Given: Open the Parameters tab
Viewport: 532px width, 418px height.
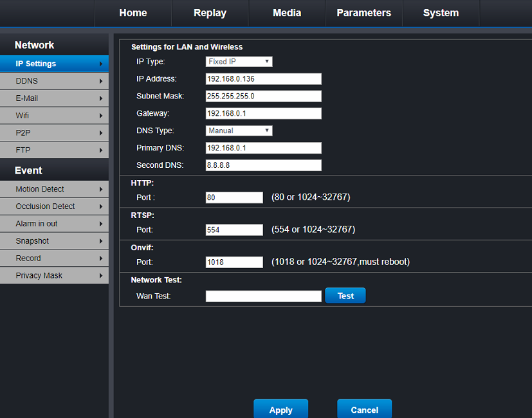Looking at the screenshot, I should click(x=363, y=13).
